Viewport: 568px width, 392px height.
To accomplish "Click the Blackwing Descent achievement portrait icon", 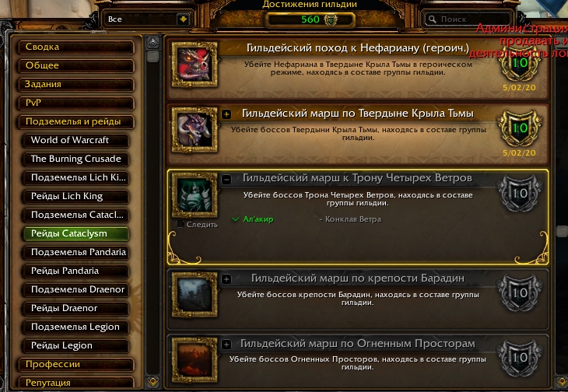I will click(195, 130).
